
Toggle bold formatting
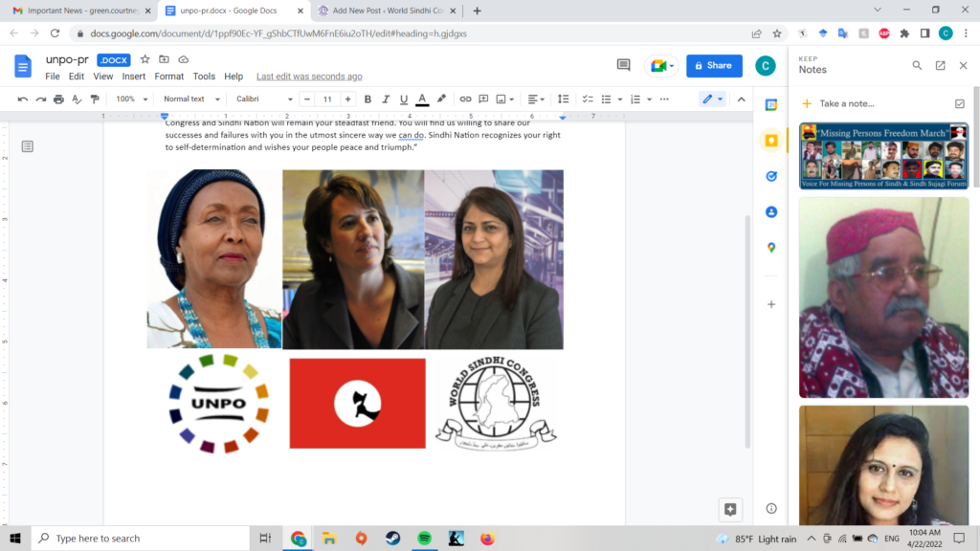pyautogui.click(x=367, y=99)
